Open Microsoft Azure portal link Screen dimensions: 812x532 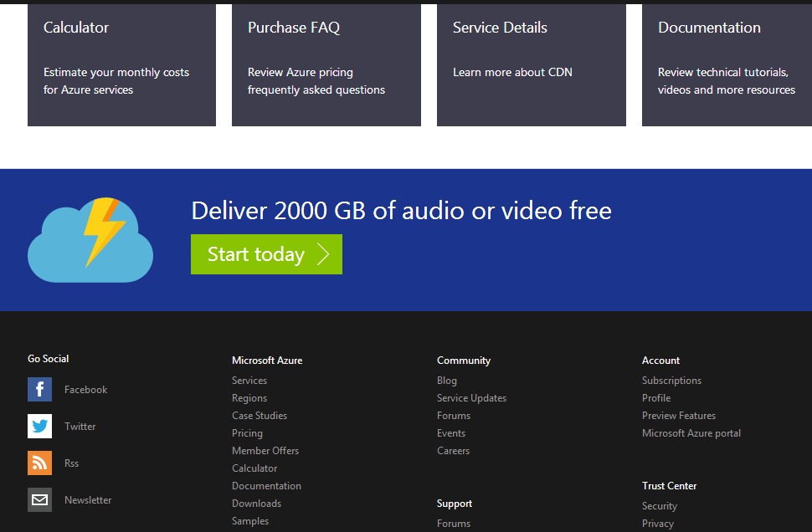[691, 433]
